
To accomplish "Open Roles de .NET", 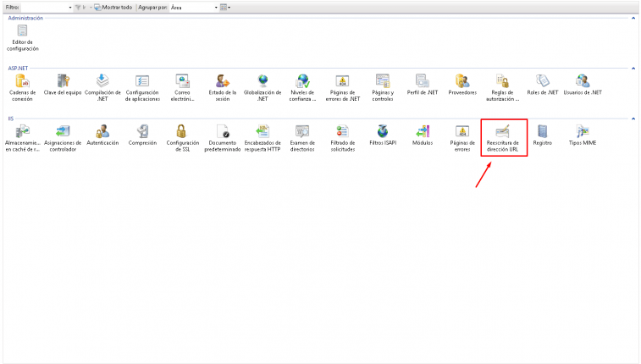I will (x=543, y=85).
